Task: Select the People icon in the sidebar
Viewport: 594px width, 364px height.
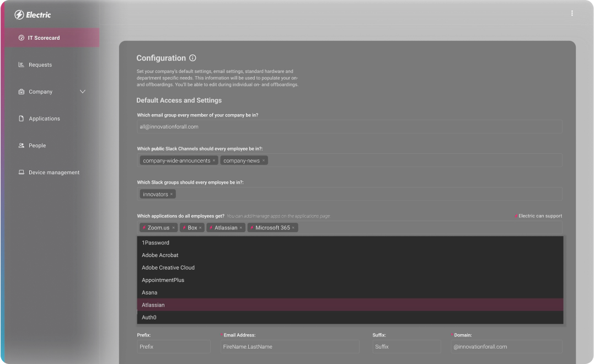Action: [x=20, y=146]
